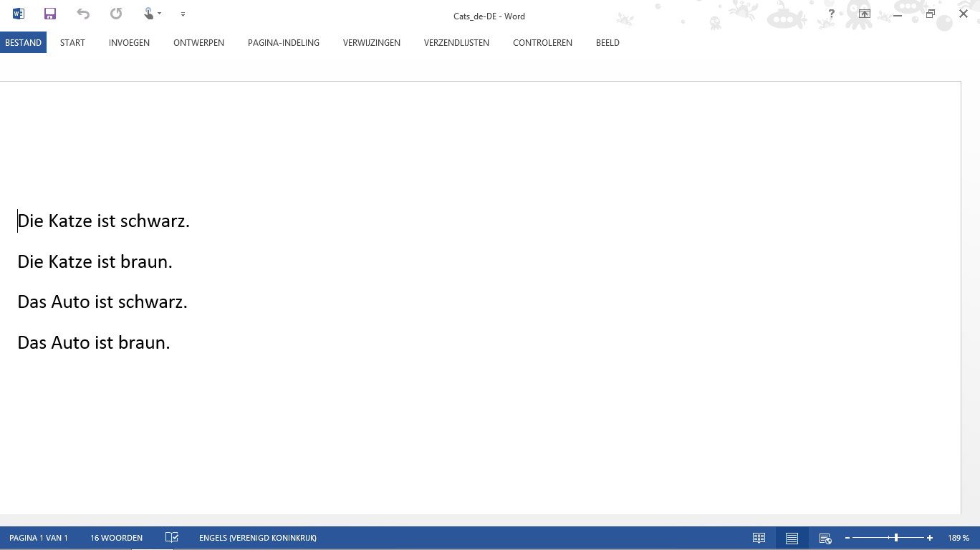Click the 16 WOORDEN word count
The height and width of the screenshot is (550, 980).
click(116, 538)
